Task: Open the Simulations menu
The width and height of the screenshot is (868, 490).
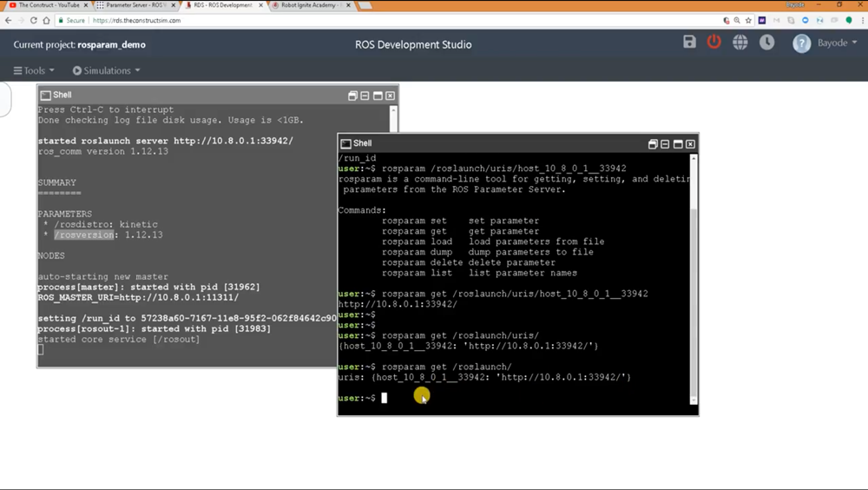Action: pyautogui.click(x=106, y=70)
